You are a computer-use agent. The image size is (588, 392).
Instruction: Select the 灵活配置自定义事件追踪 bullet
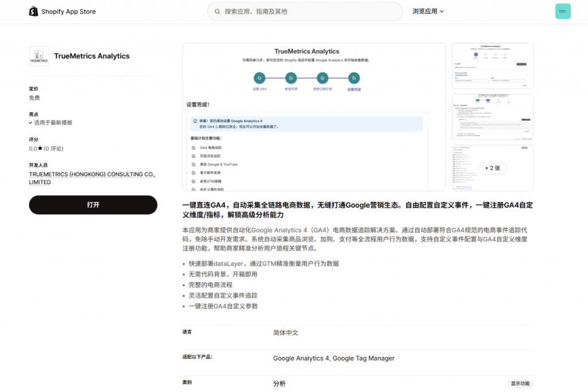(x=223, y=296)
